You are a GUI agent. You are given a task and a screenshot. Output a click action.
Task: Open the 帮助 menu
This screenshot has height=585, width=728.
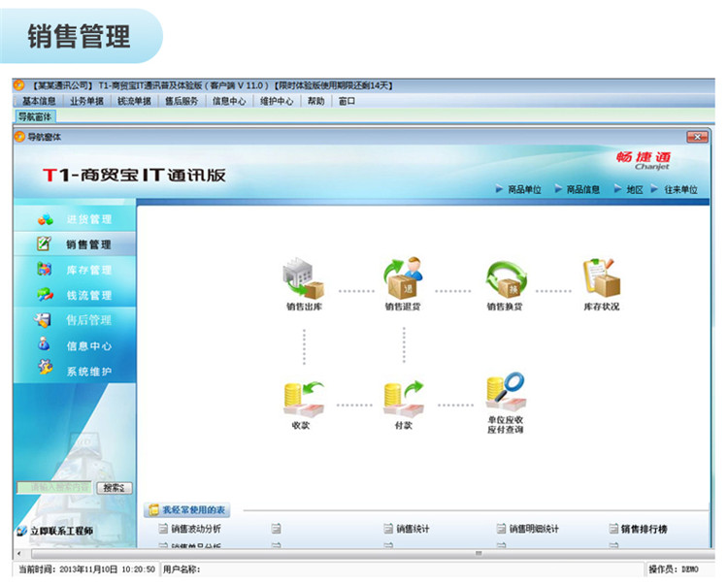316,101
